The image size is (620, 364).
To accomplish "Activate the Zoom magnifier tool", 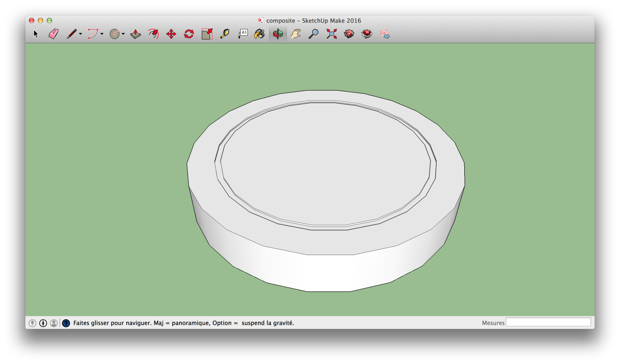I will click(314, 34).
